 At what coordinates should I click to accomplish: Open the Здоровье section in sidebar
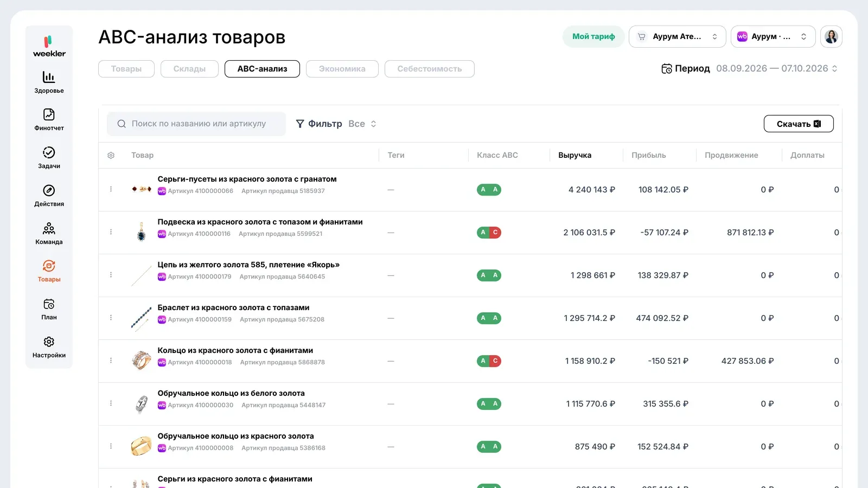(x=49, y=82)
